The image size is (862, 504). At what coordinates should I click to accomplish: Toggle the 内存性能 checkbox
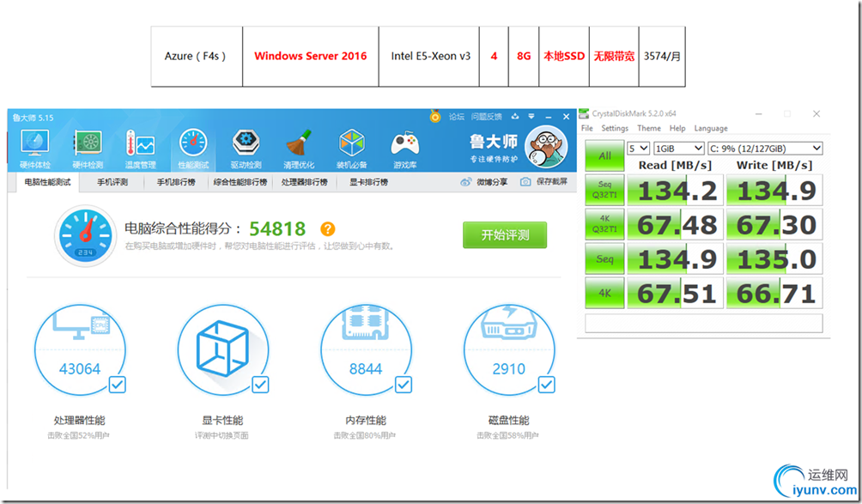click(404, 384)
